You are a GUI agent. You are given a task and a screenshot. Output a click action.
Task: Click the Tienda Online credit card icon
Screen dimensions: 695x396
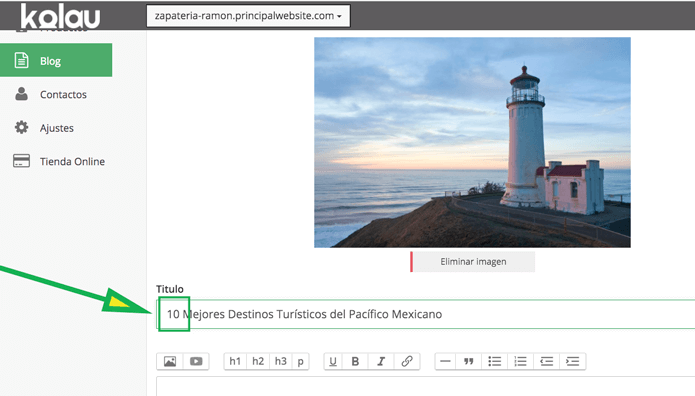coord(21,161)
